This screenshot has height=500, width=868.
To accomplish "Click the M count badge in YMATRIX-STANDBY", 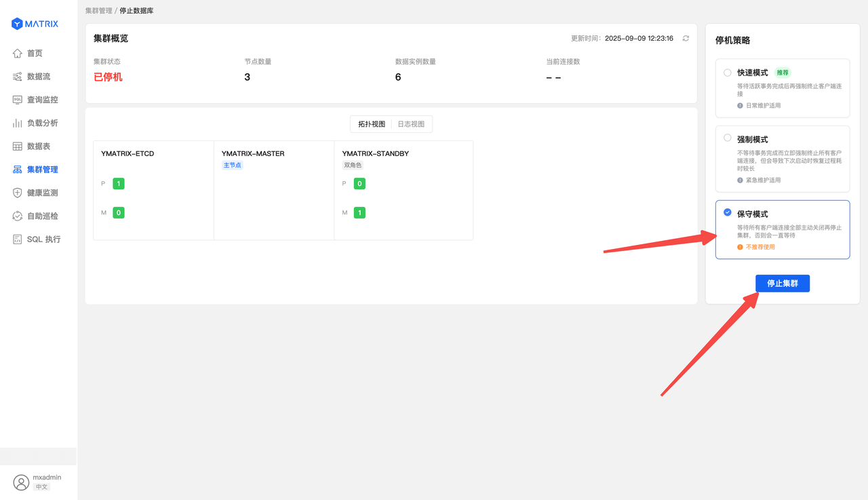I will point(359,213).
